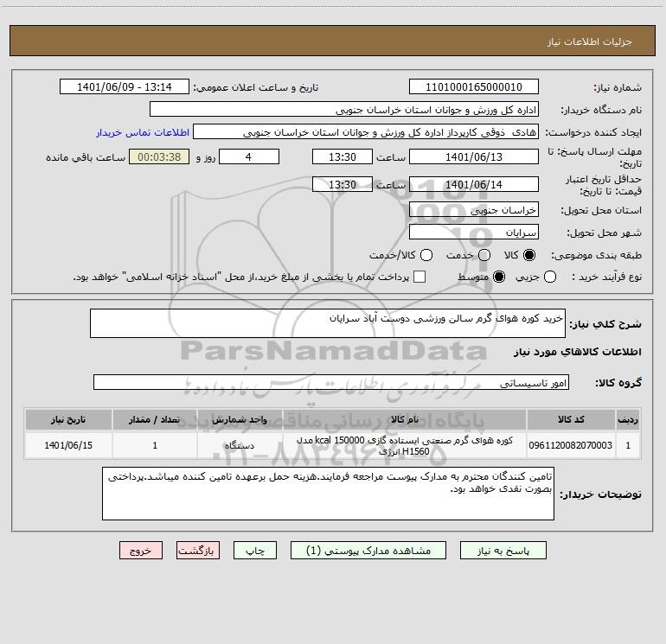Click the چاپ print button
Viewport: 666px width, 644px height.
tap(255, 551)
